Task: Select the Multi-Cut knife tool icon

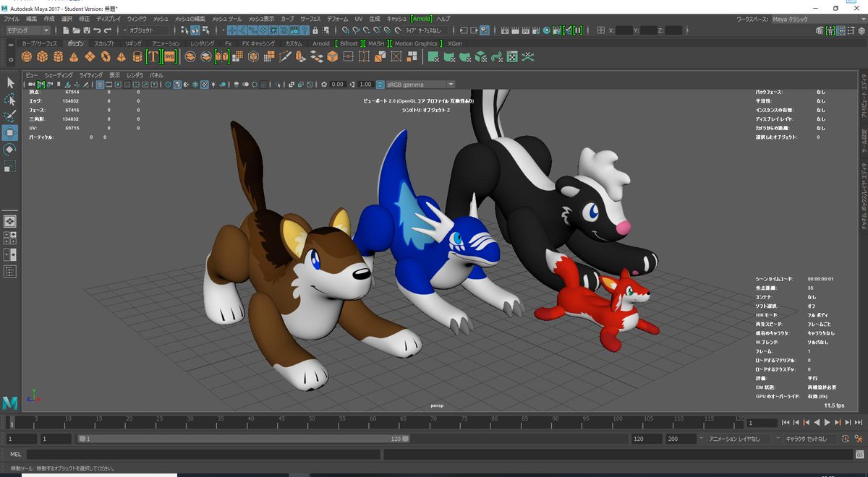Action: (285, 56)
